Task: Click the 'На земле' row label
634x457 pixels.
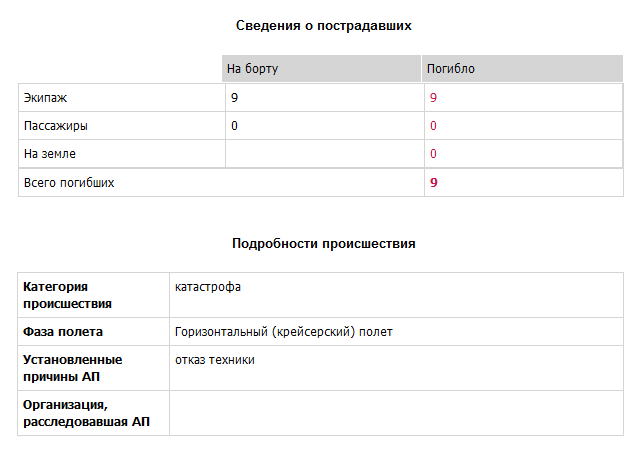Action: coord(50,154)
